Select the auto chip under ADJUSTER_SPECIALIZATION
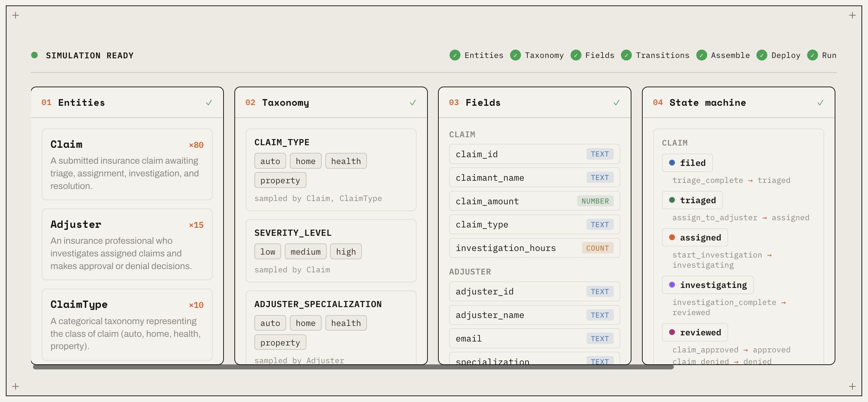 click(x=270, y=323)
